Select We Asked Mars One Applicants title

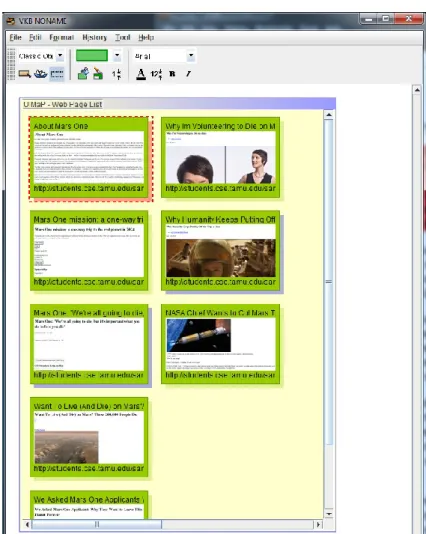89,500
